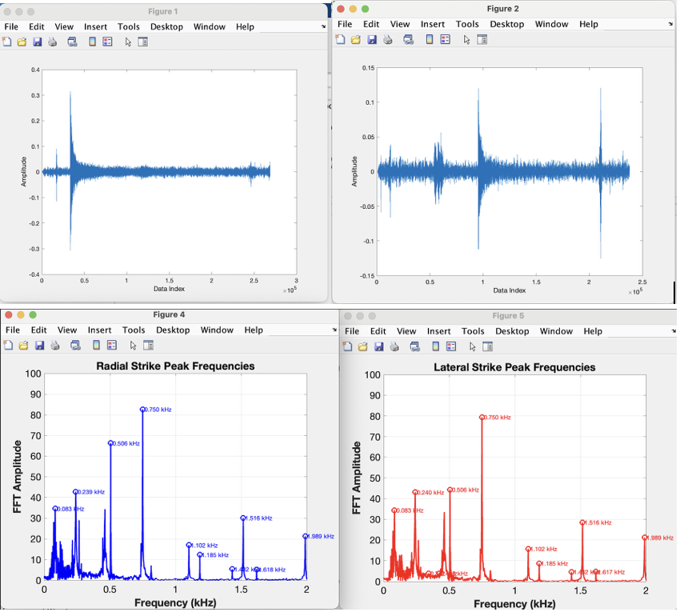This screenshot has height=616, width=680.
Task: Open a file from Figure 2 toolbar
Action: click(356, 39)
